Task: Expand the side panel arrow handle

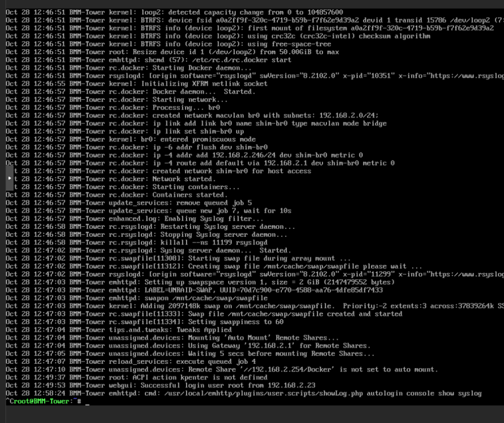Action: pyautogui.click(x=10, y=178)
